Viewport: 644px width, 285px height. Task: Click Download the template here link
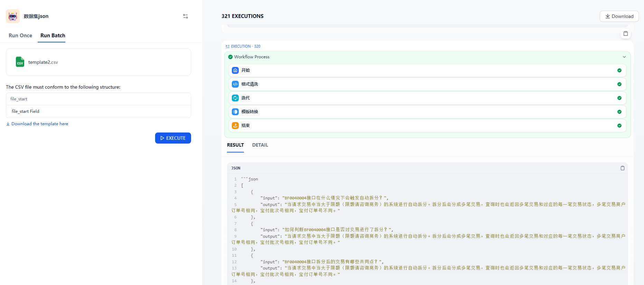pos(40,124)
